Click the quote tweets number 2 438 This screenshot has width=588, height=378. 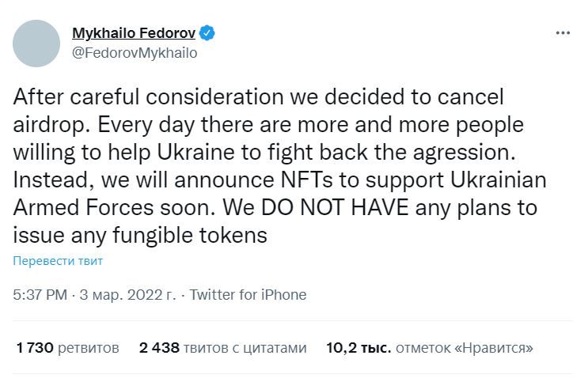[x=159, y=348]
